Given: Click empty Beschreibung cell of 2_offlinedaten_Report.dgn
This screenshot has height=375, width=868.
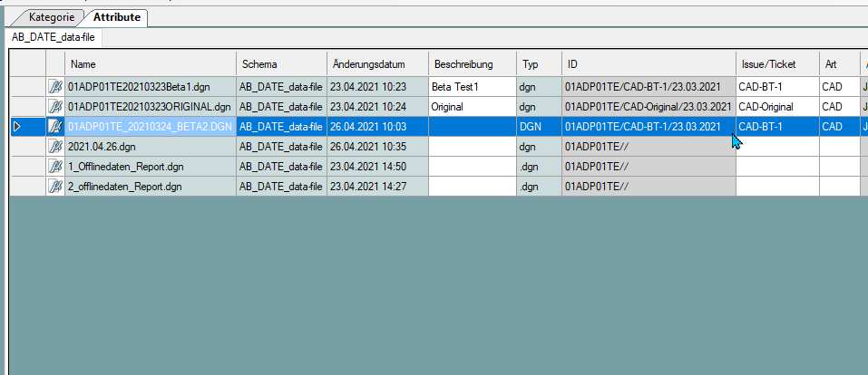Looking at the screenshot, I should (x=473, y=187).
